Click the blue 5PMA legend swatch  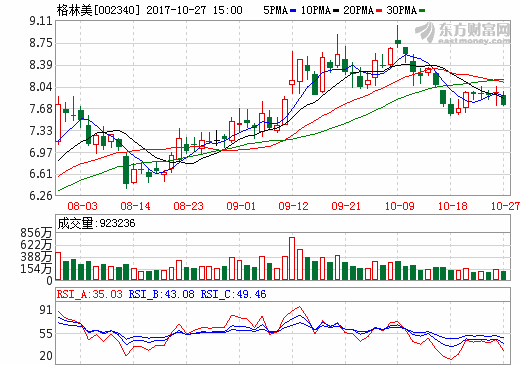coord(293,11)
